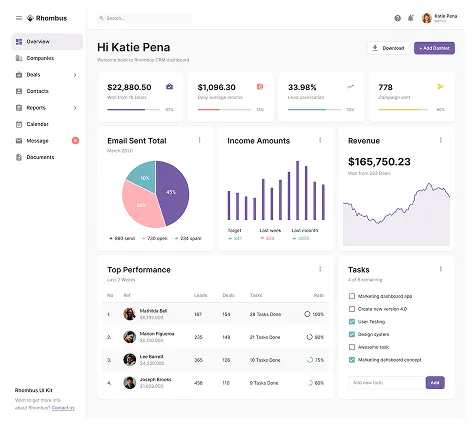Viewport: 473px width, 434px height.
Task: Click Marion Figueroa's avatar
Action: (130, 337)
